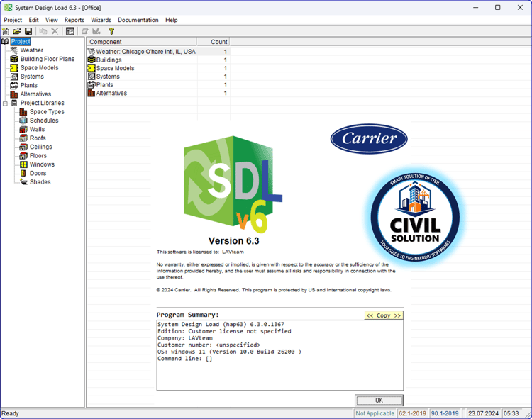The width and height of the screenshot is (532, 419).
Task: Click the Alternatives icon in the tree
Action: pyautogui.click(x=14, y=94)
